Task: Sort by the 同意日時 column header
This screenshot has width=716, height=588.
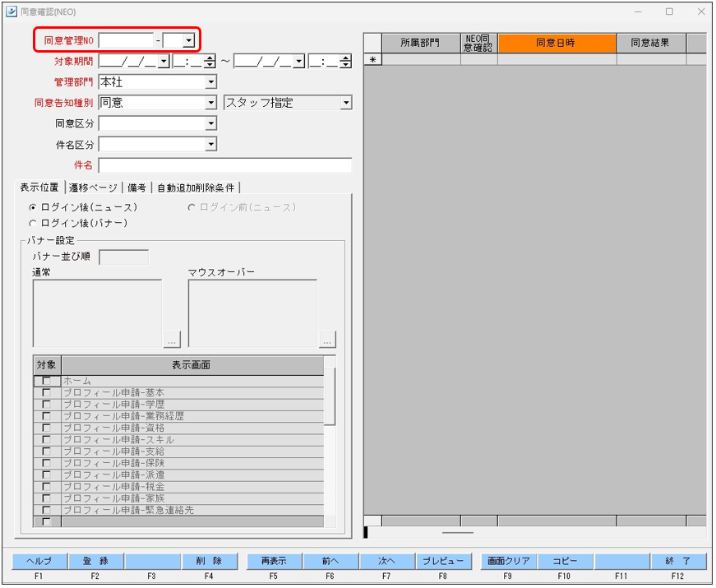Action: point(557,44)
